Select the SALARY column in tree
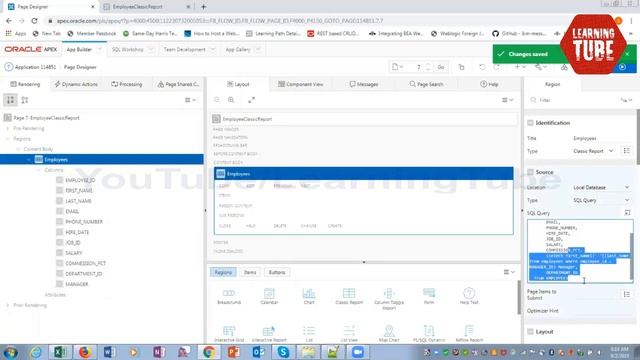The height and width of the screenshot is (360, 640). pos(73,253)
